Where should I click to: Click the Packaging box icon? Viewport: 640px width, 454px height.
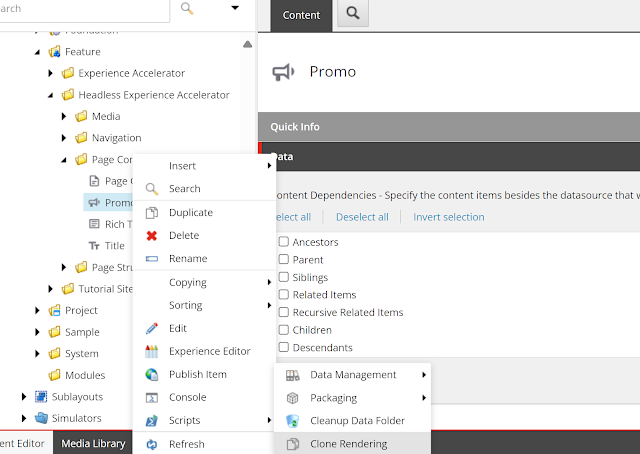293,398
